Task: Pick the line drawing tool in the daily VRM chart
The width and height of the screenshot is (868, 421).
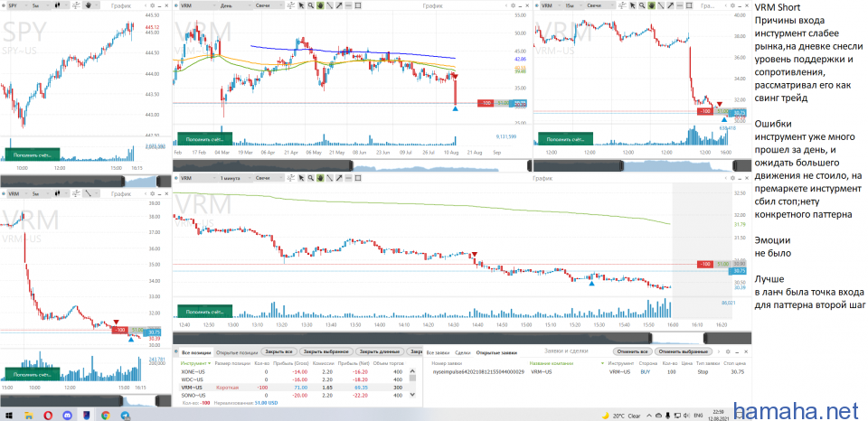Action: [x=330, y=5]
